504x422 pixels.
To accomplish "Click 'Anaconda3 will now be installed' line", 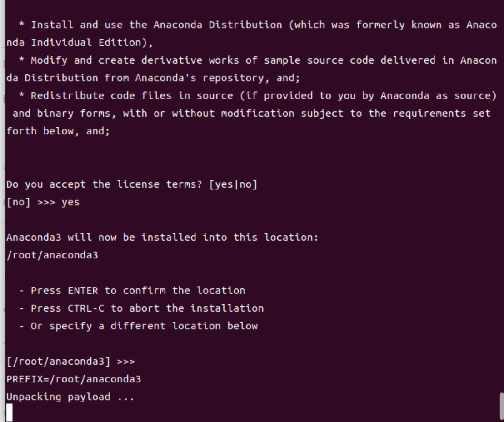I will click(162, 238).
